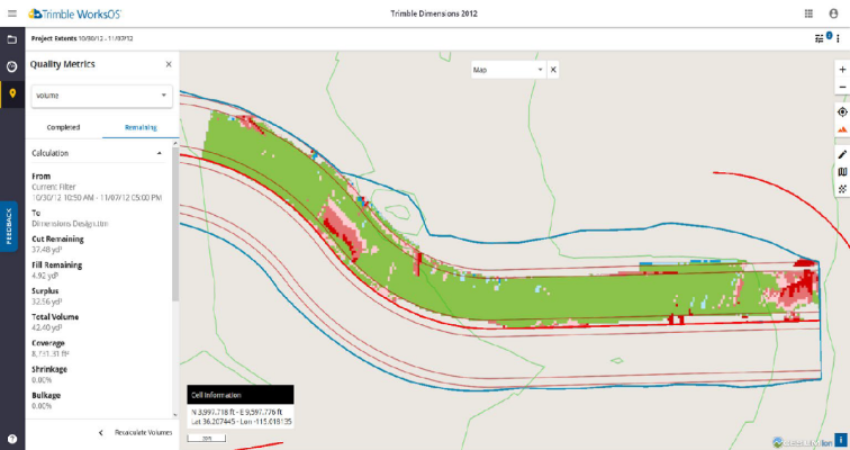Open the filter settings icon
The image size is (850, 450).
click(819, 38)
